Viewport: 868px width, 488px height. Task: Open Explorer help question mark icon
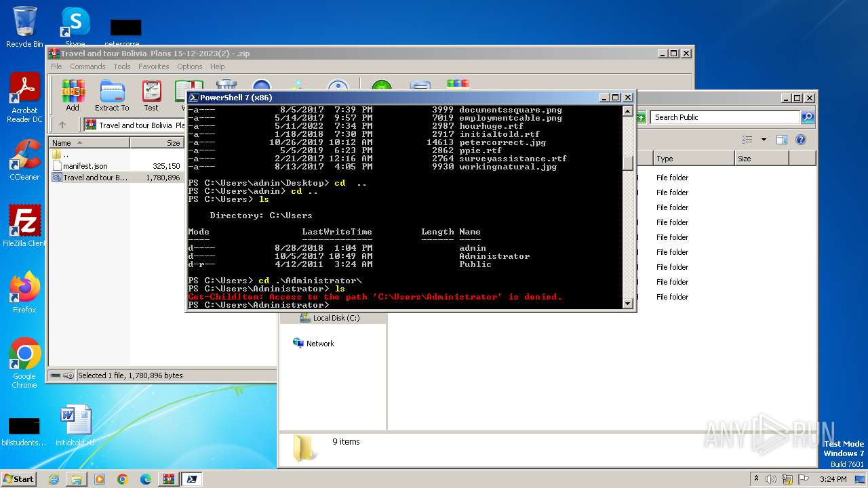coord(801,140)
